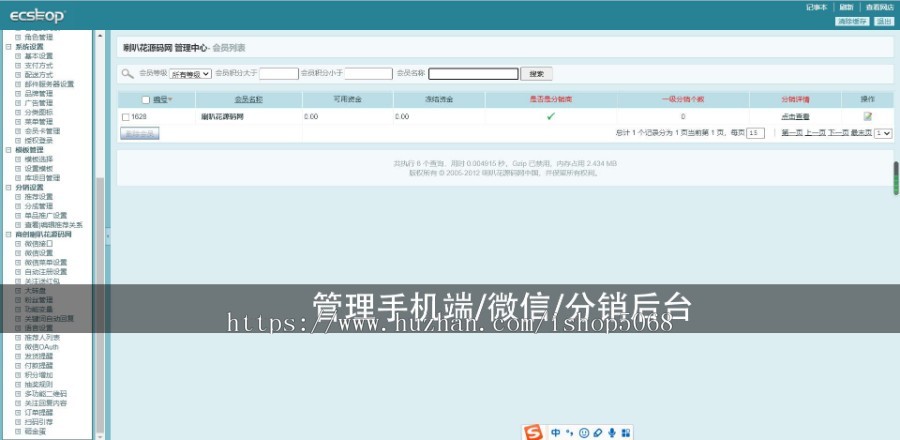
Task: Click the Sogou input method S icon
Action: pos(534,433)
